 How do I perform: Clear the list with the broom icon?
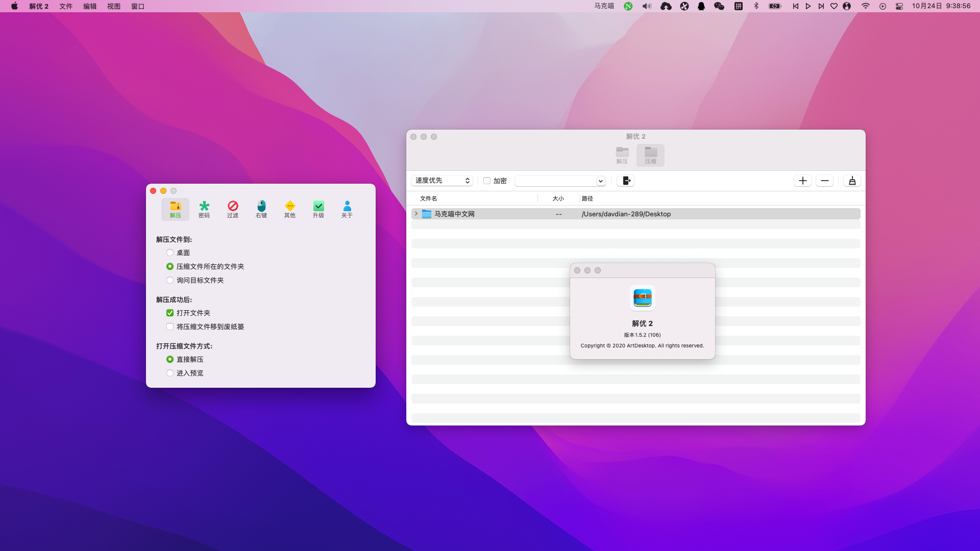coord(852,181)
